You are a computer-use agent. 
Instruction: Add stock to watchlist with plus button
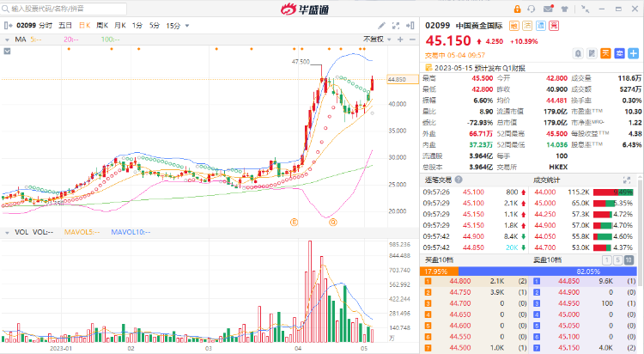[x=634, y=53]
